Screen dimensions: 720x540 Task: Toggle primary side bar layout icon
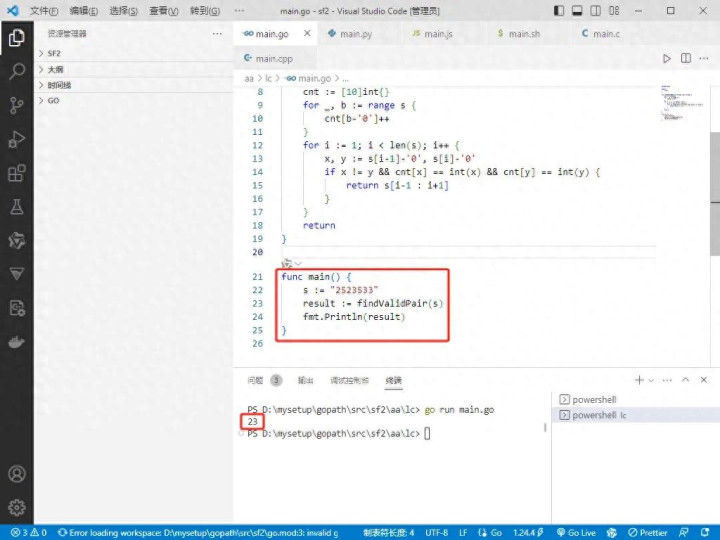point(559,11)
